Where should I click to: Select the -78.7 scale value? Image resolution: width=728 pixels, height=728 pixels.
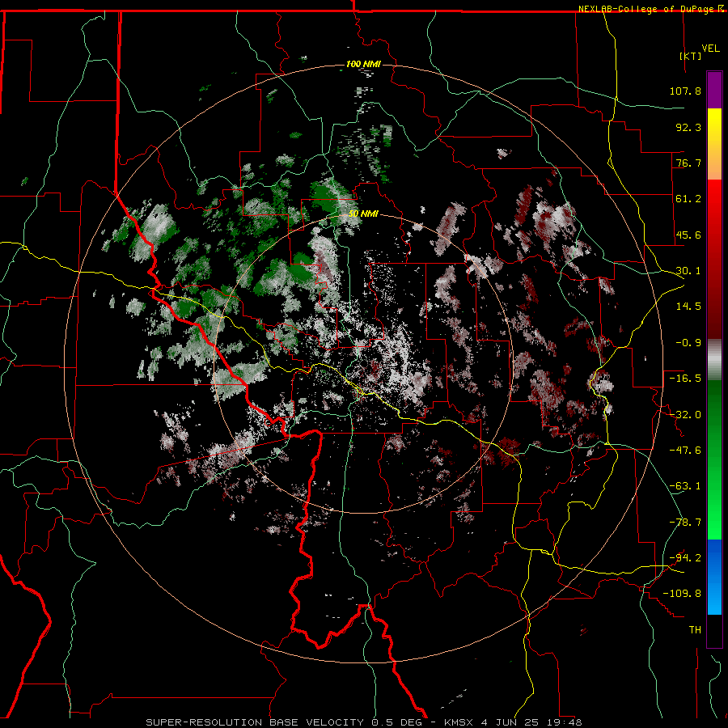(685, 523)
